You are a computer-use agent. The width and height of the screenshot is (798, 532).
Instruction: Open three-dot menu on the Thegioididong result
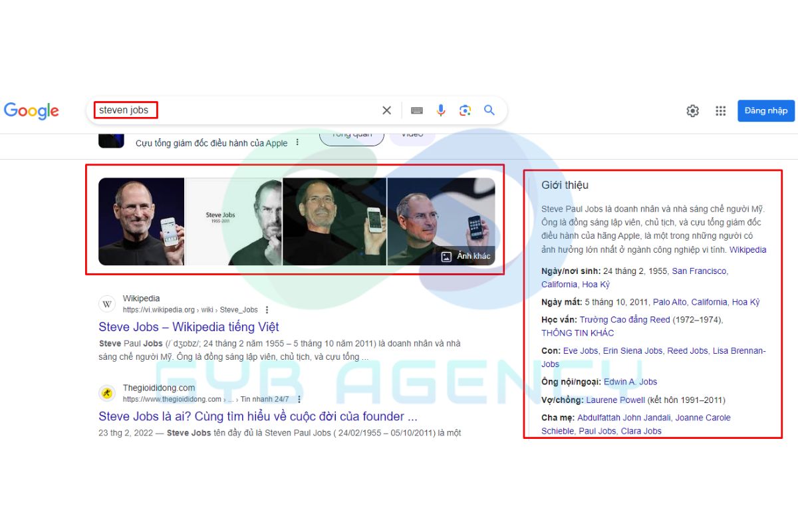coord(299,399)
